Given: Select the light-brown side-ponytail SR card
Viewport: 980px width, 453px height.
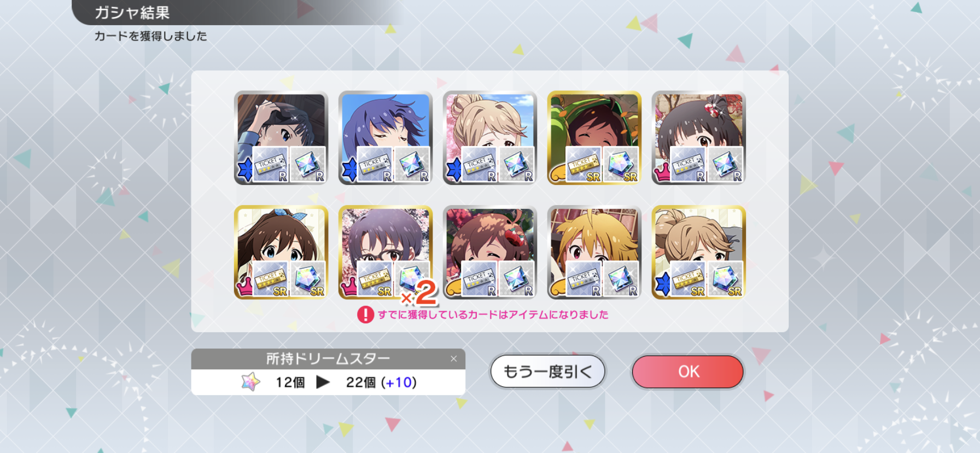Looking at the screenshot, I should pos(699,252).
